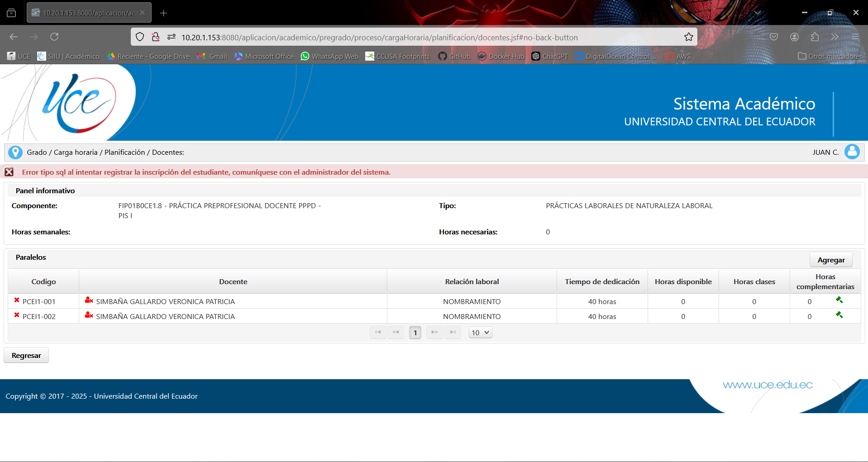868x462 pixels.
Task: Open the rows-per-page dropdown showing 10
Action: click(x=480, y=333)
